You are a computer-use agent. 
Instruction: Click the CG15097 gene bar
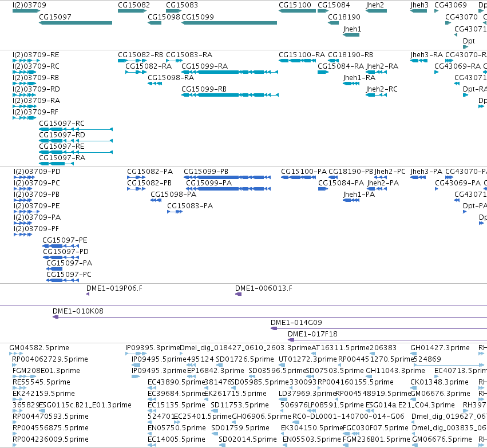76,23
